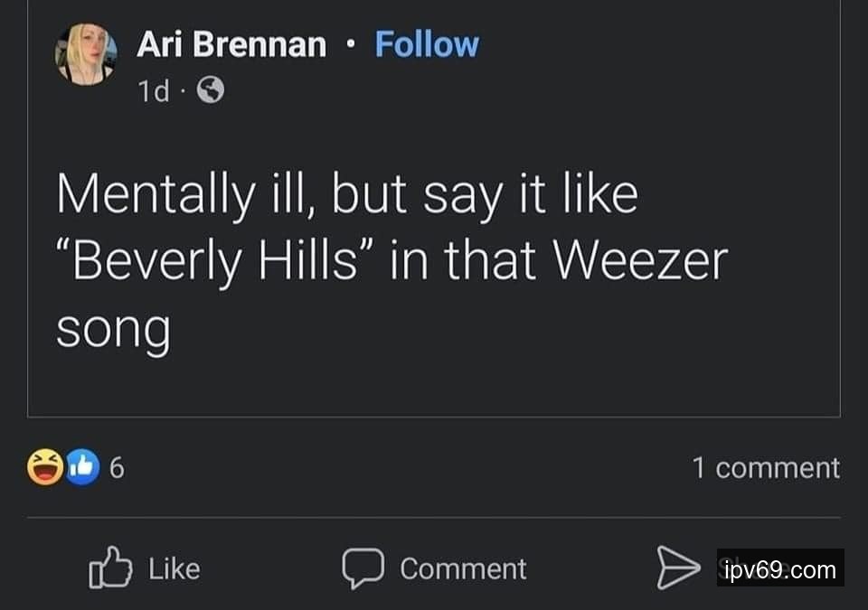868x610 pixels.
Task: Click the post text about Weezer song
Action: tap(391, 262)
